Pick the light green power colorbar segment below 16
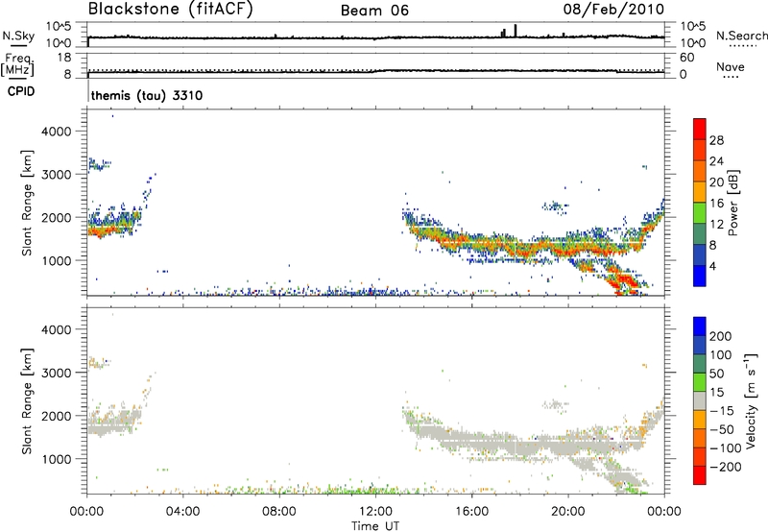The width and height of the screenshot is (768, 532). click(700, 213)
